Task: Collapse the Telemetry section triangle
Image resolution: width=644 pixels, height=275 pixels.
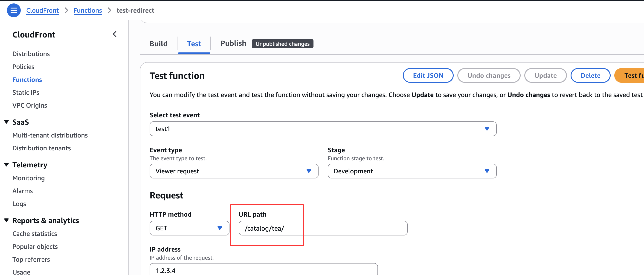Action: (x=6, y=165)
